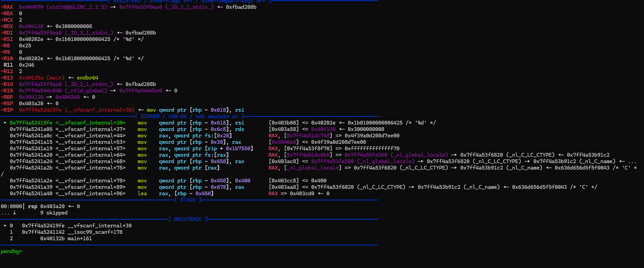The width and height of the screenshot is (644, 268).
Task: Click the STACK section header
Action: coord(188,200)
